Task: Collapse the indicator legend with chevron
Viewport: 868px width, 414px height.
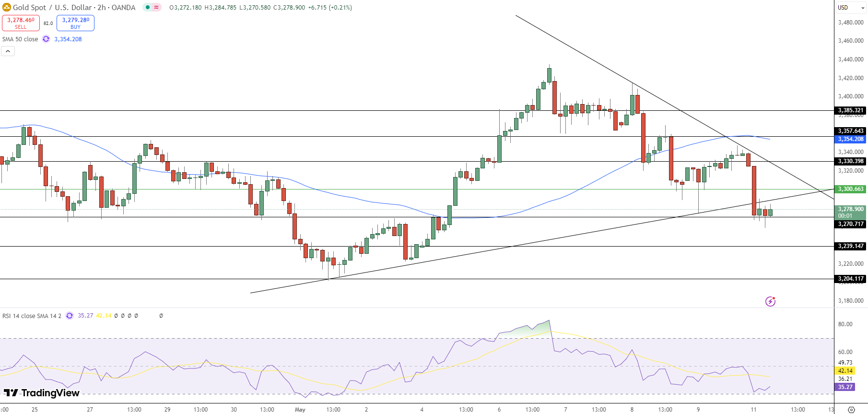Action: click(x=8, y=51)
